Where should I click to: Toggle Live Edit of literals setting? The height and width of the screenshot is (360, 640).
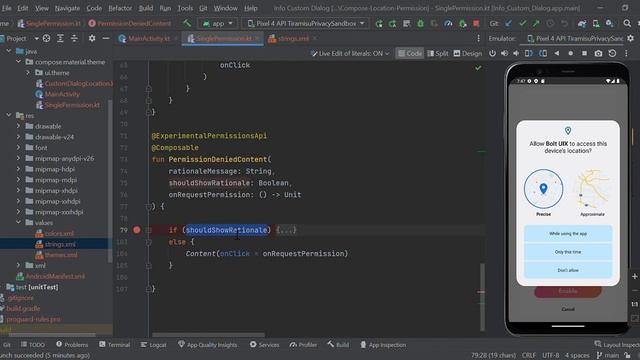click(x=350, y=53)
